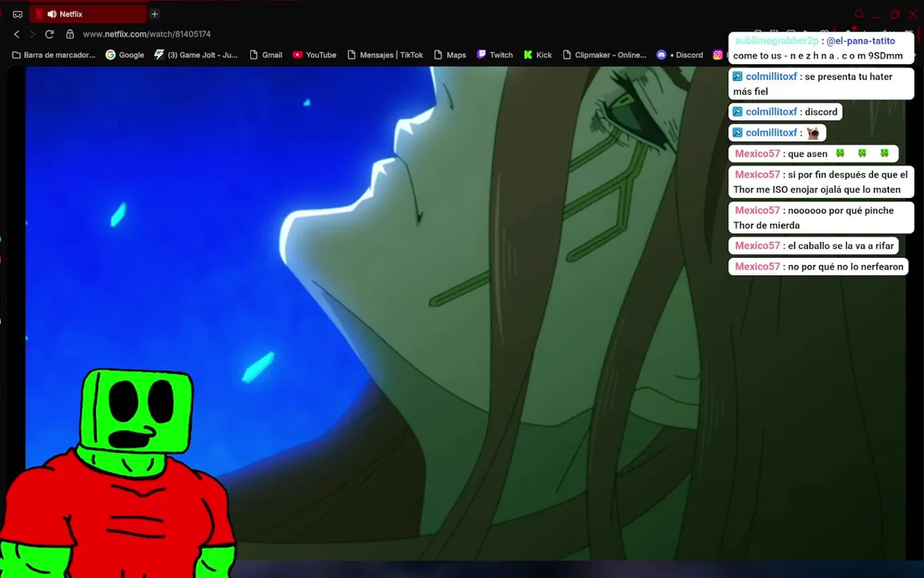924x578 pixels.
Task: Reload the Netflix page
Action: (x=50, y=35)
